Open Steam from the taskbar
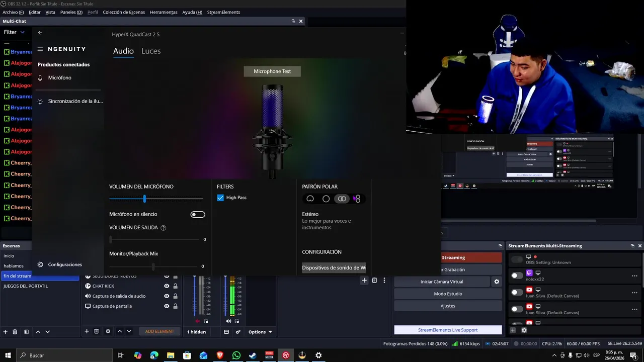Screen dimensions: 644x362 pyautogui.click(x=253, y=355)
